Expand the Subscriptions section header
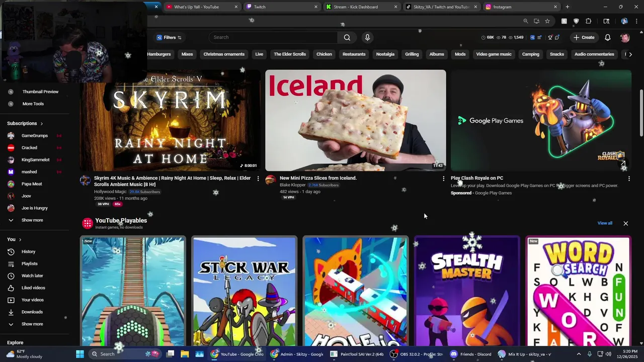This screenshot has width=644, height=362. [x=25, y=123]
